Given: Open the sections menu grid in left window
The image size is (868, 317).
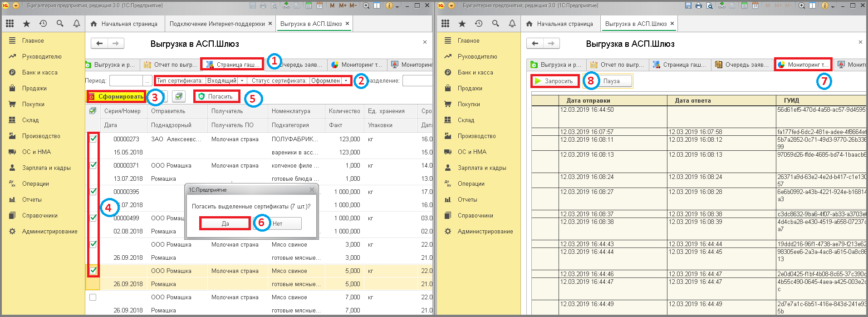Looking at the screenshot, I should [x=10, y=24].
